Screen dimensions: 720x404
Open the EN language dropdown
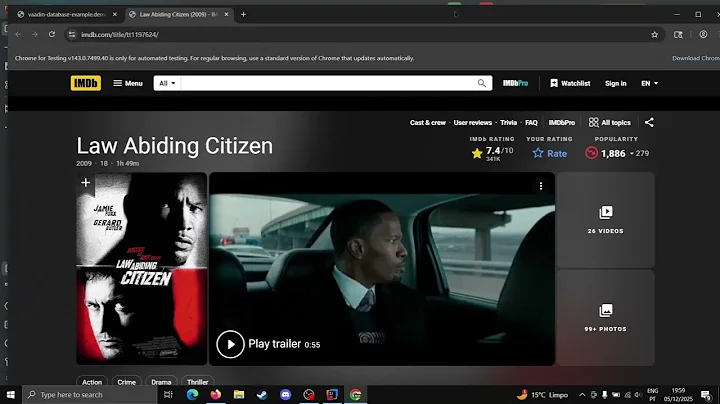tap(649, 83)
